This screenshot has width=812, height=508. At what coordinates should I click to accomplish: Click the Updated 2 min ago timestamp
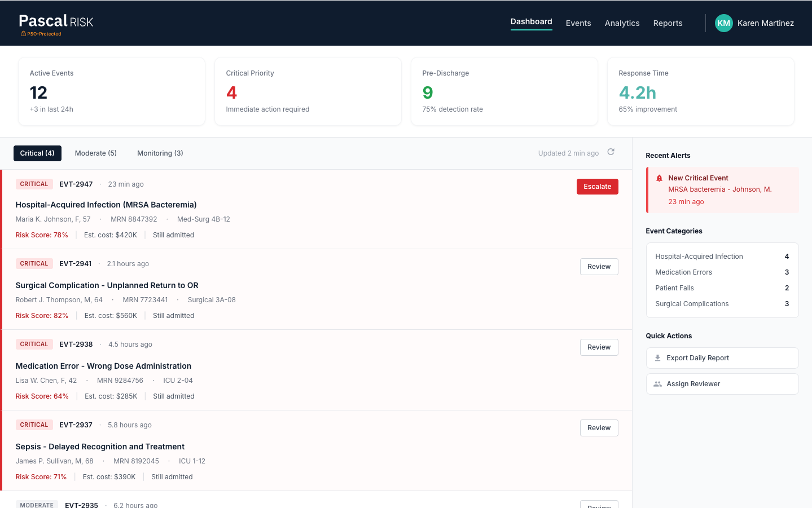click(569, 153)
